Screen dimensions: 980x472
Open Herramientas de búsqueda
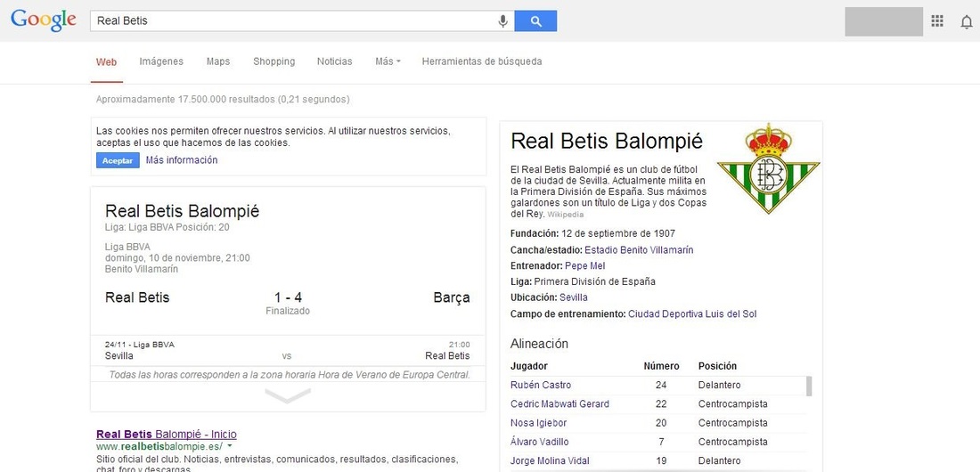click(481, 61)
